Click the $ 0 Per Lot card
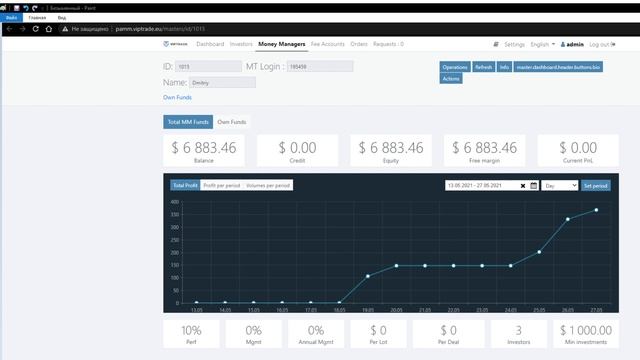Image resolution: width=640 pixels, height=360 pixels. point(378,334)
